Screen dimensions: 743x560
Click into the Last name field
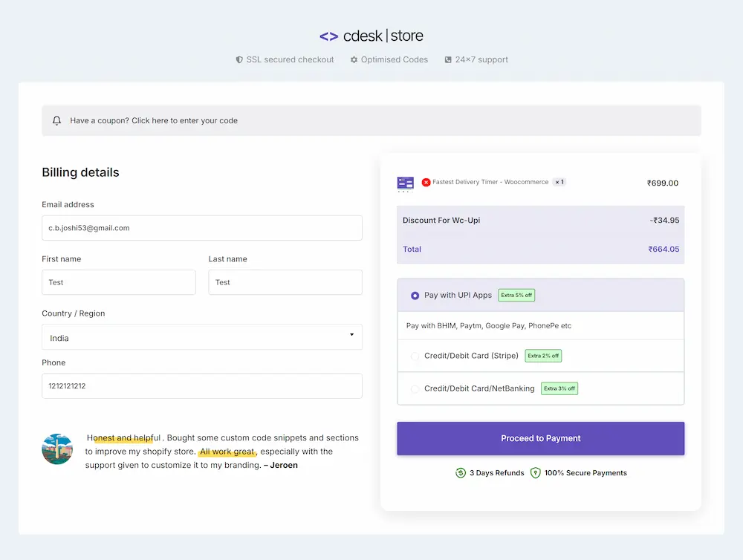[x=285, y=282]
